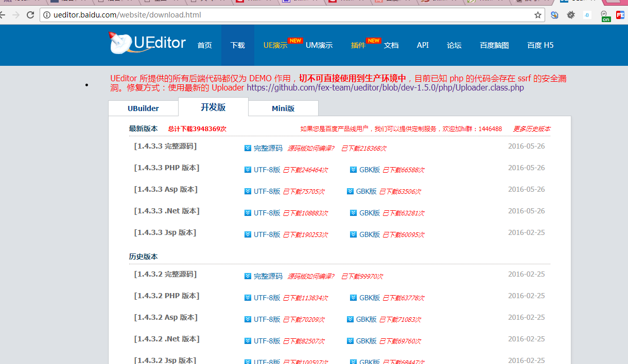This screenshot has width=628, height=364.
Task: Click download icon for 1.4.3.3 .Net UTF-8版
Action: click(x=248, y=213)
